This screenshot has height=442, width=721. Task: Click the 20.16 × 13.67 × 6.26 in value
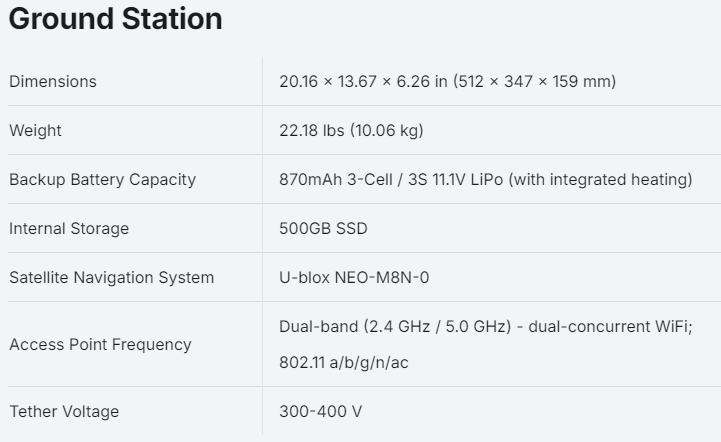(x=362, y=81)
